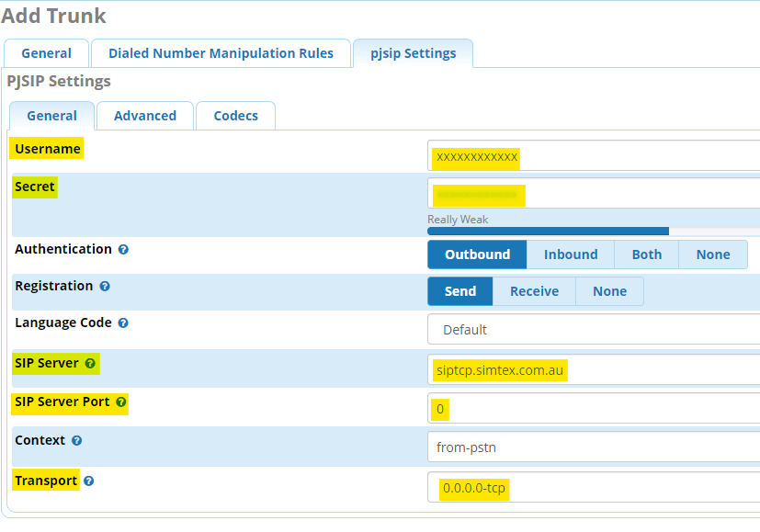Choose Receive for Registration
The height and width of the screenshot is (532, 760).
[534, 290]
